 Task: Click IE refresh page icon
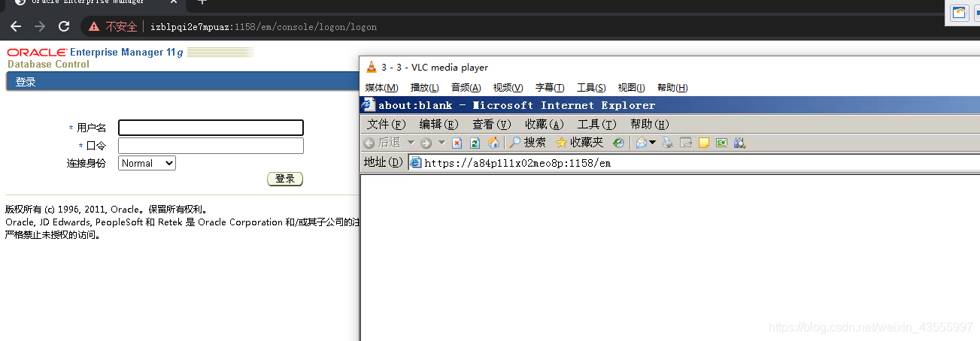475,143
